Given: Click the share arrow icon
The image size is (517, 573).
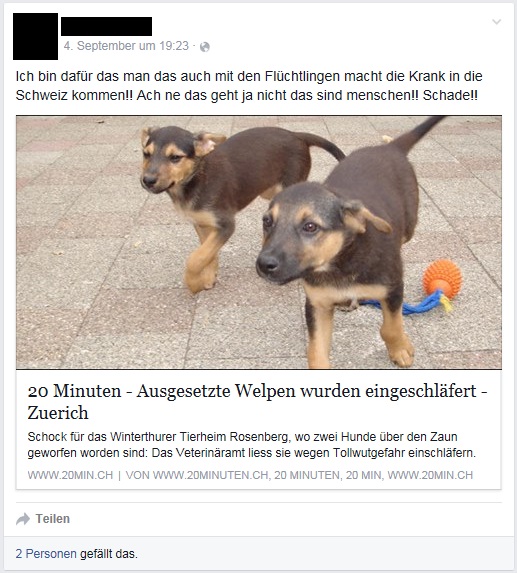Looking at the screenshot, I should (x=23, y=519).
